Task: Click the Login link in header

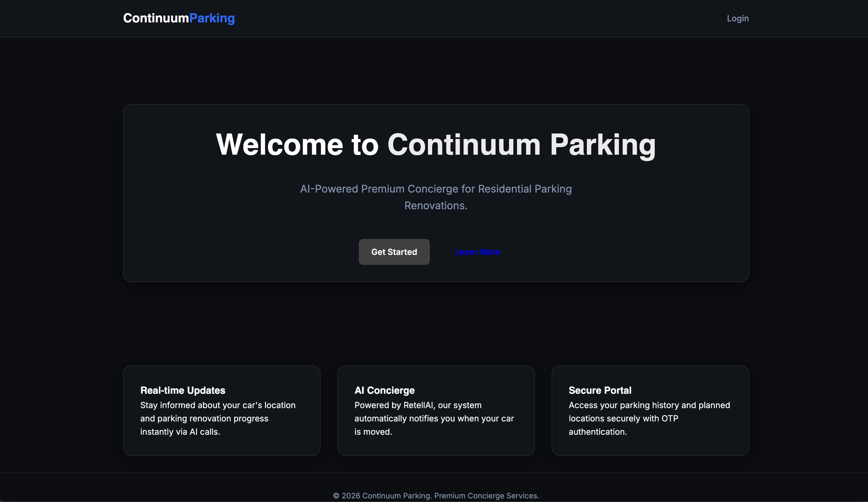Action: 737,18
